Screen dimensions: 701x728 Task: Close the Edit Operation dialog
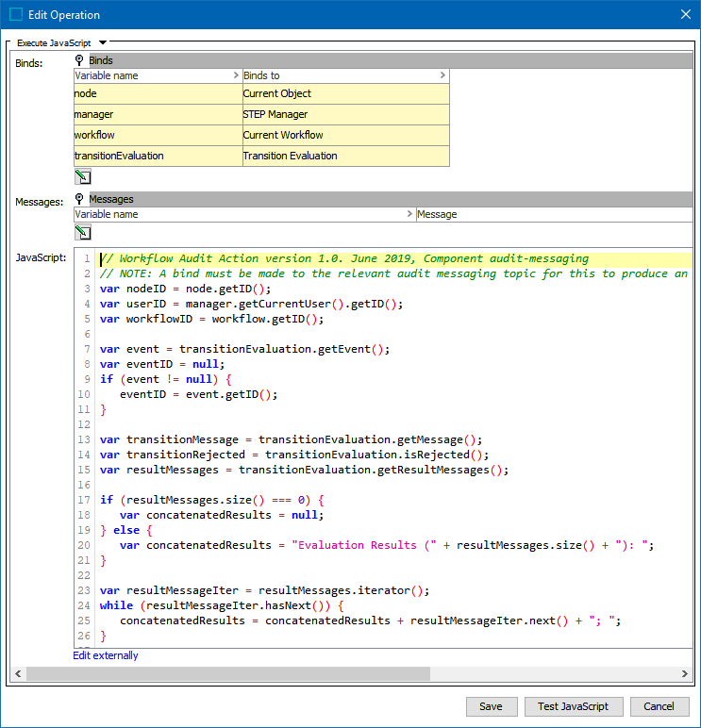pyautogui.click(x=685, y=14)
